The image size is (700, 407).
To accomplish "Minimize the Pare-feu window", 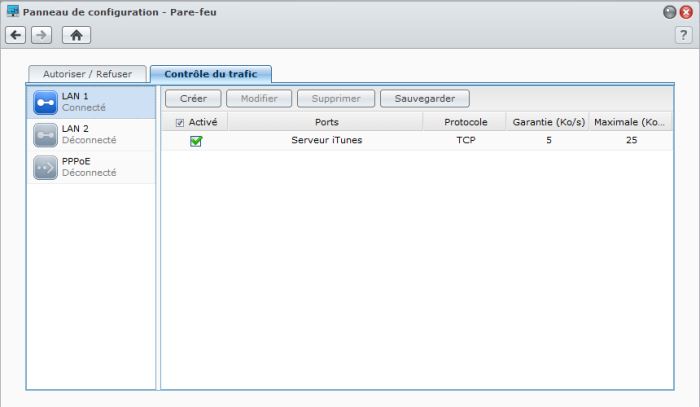I will click(x=670, y=12).
